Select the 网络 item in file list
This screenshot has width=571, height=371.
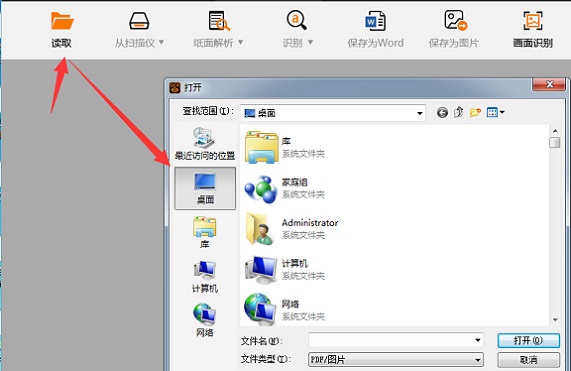(285, 309)
